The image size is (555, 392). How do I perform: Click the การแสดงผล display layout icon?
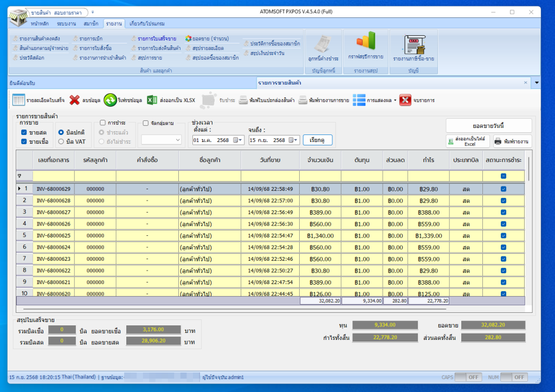[359, 100]
